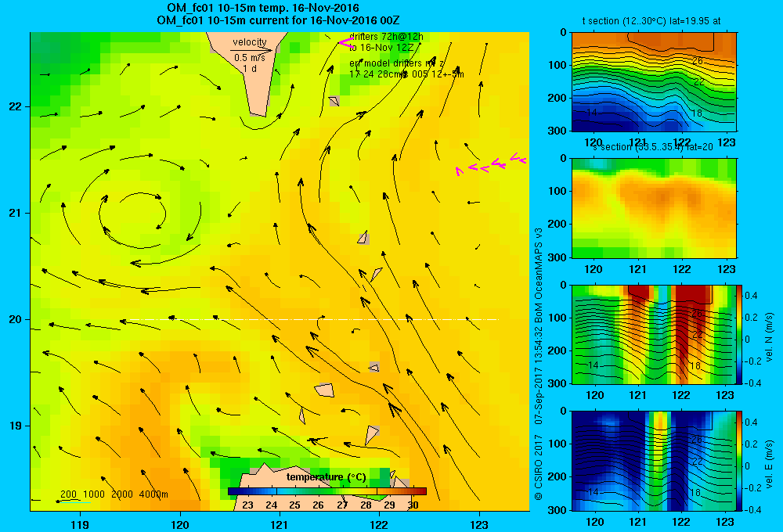
Task: Click the '30' value under the temperature colorbar
Action: pyautogui.click(x=413, y=505)
